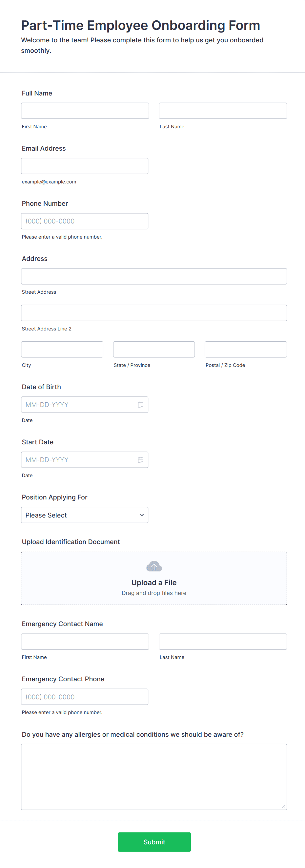Click the First Name field under Full Name
Image resolution: width=305 pixels, height=868 pixels.
click(85, 111)
